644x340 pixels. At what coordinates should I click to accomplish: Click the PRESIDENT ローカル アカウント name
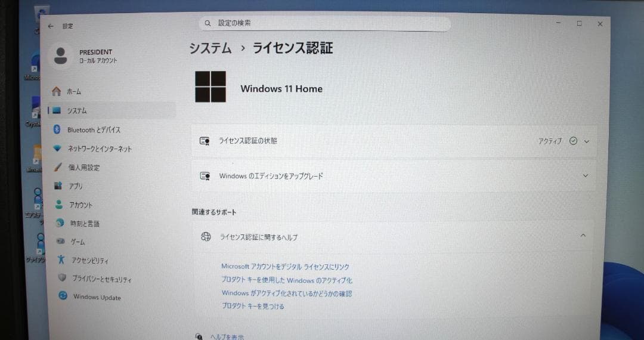(x=98, y=56)
